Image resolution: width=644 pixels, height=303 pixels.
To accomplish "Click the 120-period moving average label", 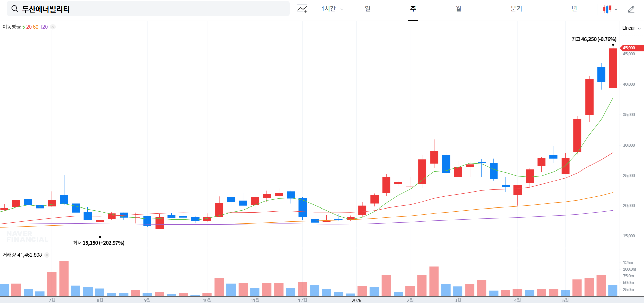I will pos(44,27).
